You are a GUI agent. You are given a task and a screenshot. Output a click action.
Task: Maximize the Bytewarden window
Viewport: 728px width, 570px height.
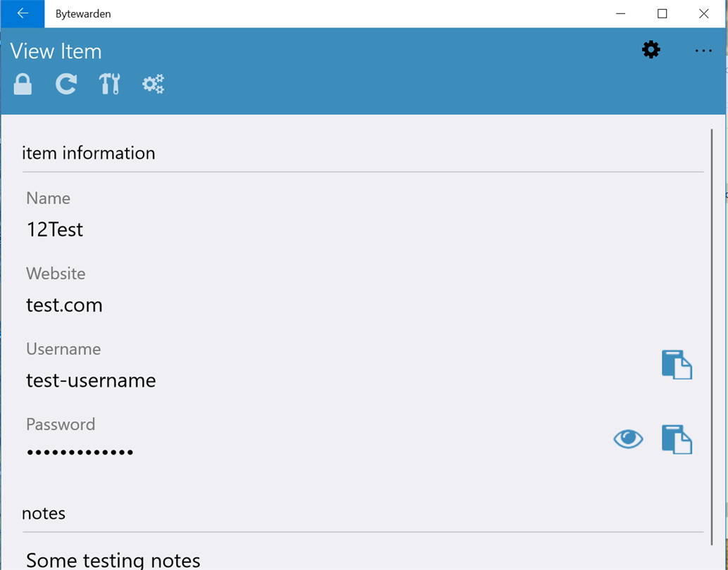point(663,14)
